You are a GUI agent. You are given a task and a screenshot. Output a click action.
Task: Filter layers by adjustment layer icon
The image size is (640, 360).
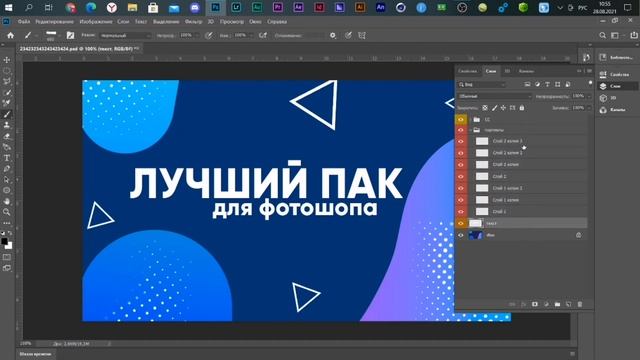click(537, 84)
